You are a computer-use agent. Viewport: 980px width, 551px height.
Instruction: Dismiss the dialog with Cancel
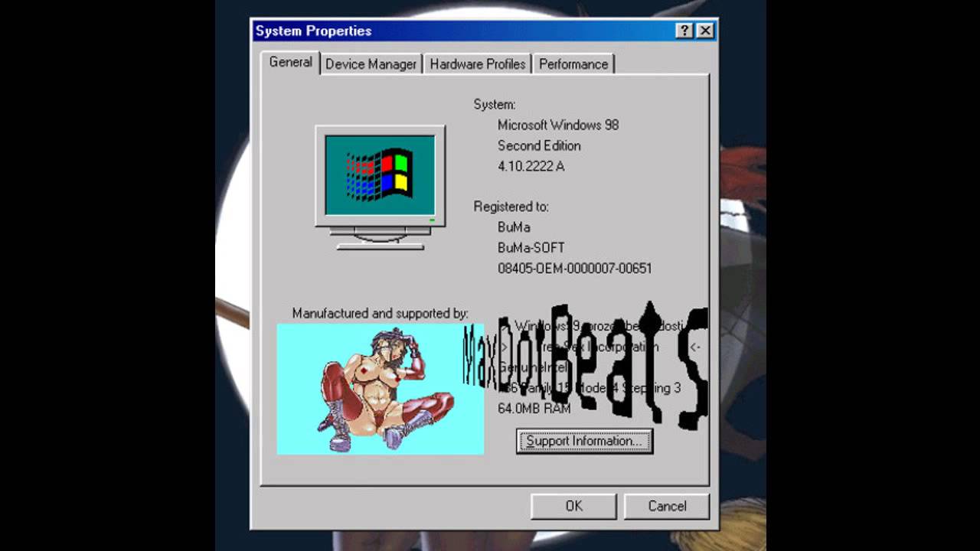(x=667, y=506)
